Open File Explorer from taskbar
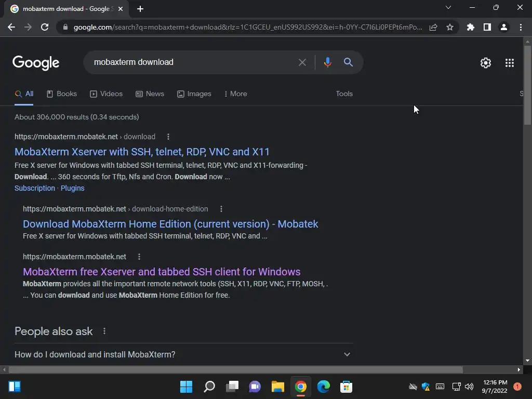The image size is (532, 399). tap(277, 387)
